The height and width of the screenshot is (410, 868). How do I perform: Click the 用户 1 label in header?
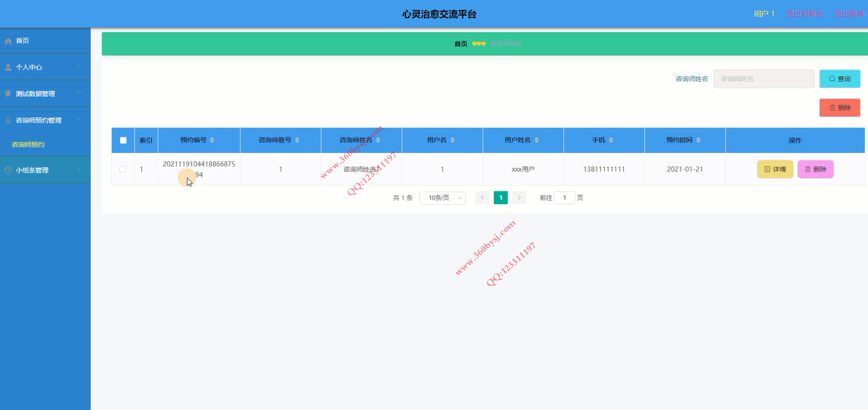[x=764, y=14]
